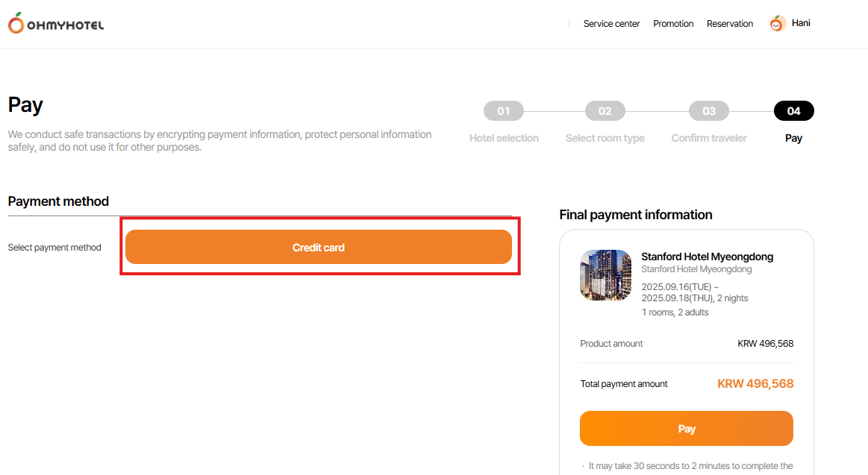Viewport: 868px width, 475px height.
Task: Click the Confirm traveler step label
Action: (x=709, y=138)
